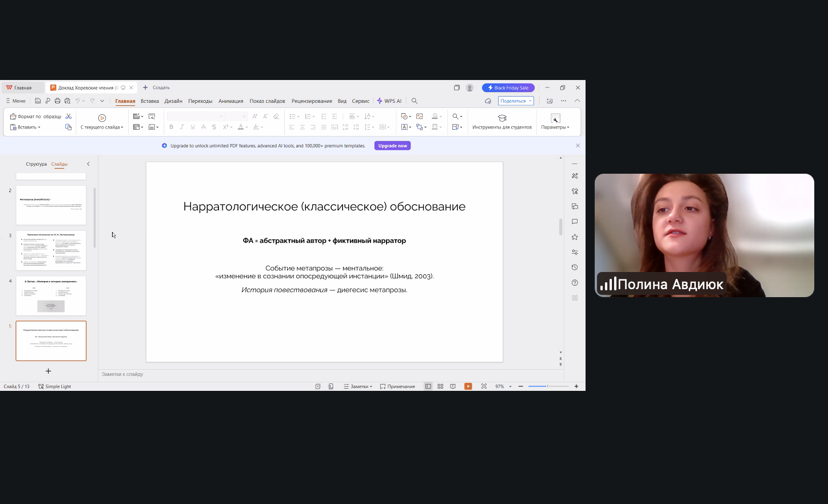Toggle normal view mode in status bar
Image resolution: width=828 pixels, height=504 pixels.
(428, 386)
